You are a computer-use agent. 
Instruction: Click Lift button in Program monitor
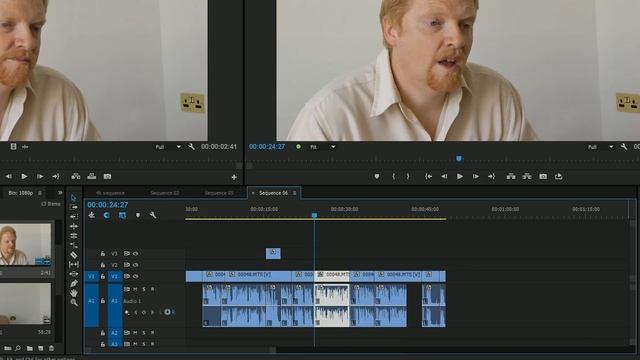coord(511,176)
